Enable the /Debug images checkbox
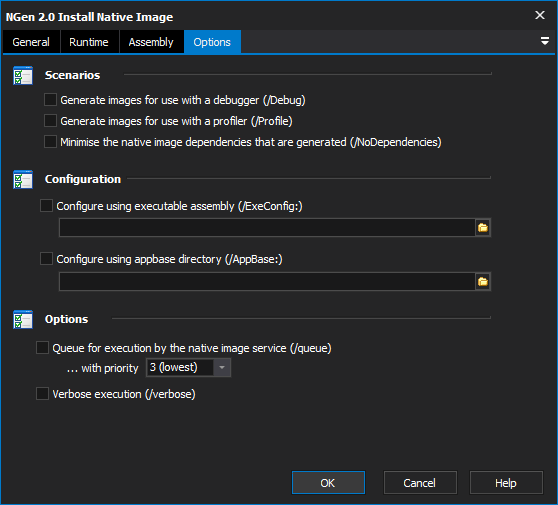 point(50,100)
